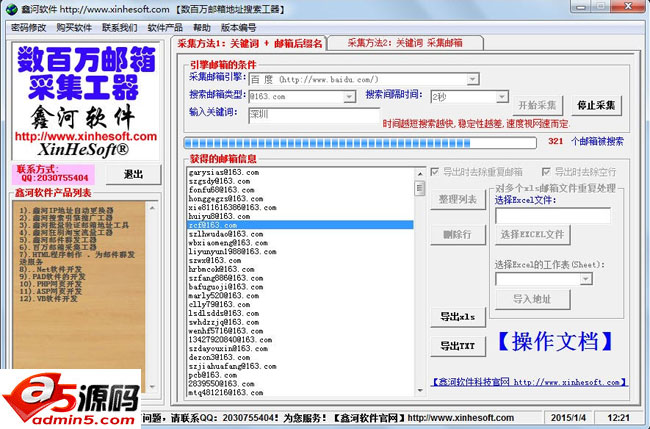Click product item PHP网页开发

coord(51,284)
